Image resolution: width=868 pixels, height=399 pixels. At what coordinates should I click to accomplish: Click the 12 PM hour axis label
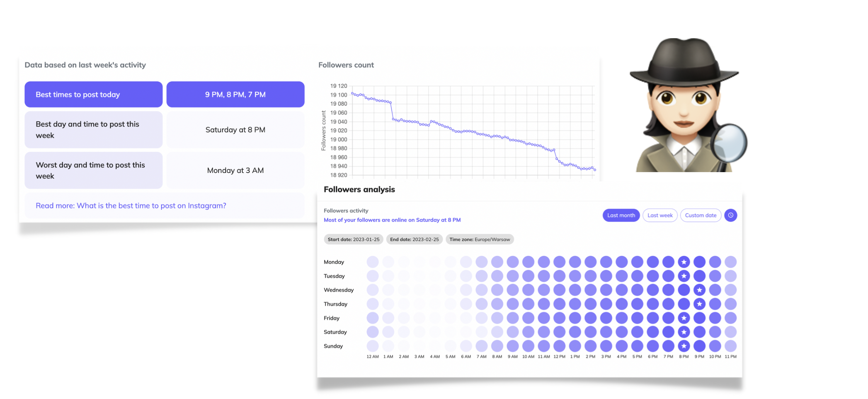(559, 357)
